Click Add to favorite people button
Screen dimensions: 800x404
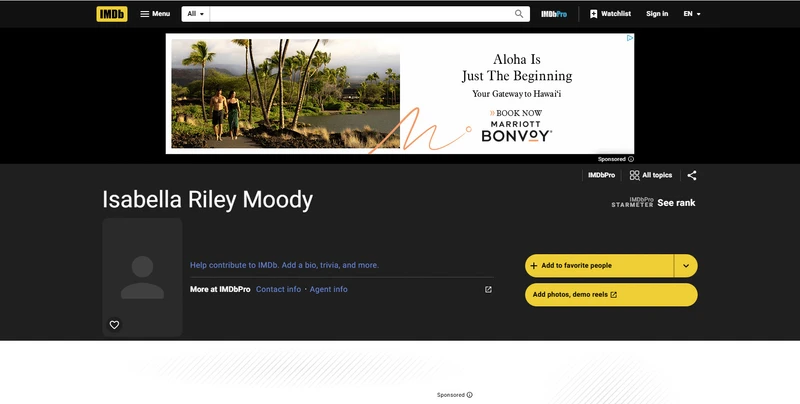[x=599, y=266]
